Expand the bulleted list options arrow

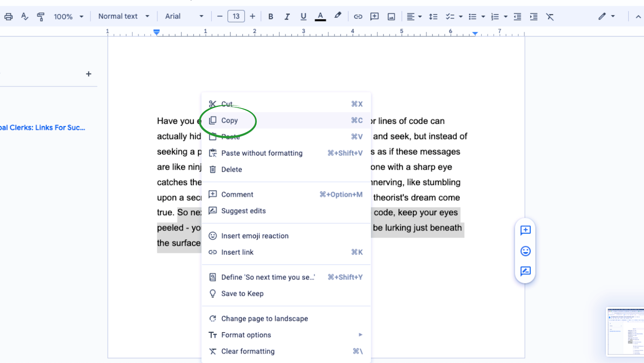(x=483, y=17)
